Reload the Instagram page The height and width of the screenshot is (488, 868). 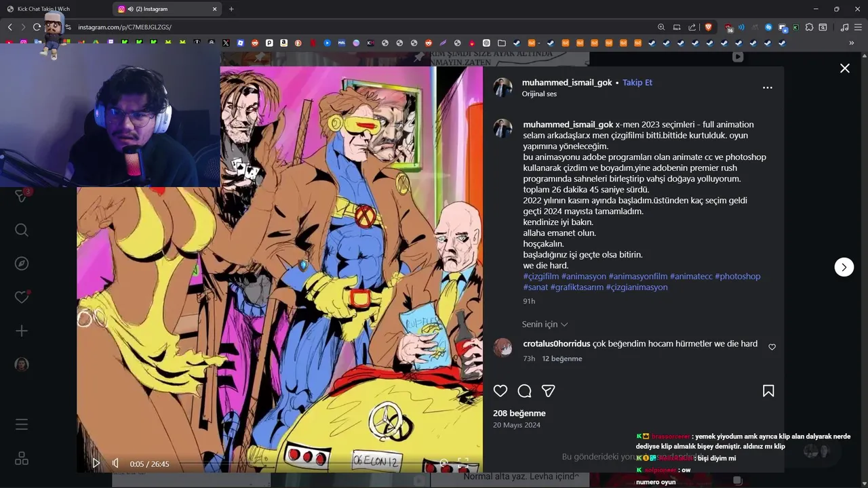pyautogui.click(x=37, y=27)
